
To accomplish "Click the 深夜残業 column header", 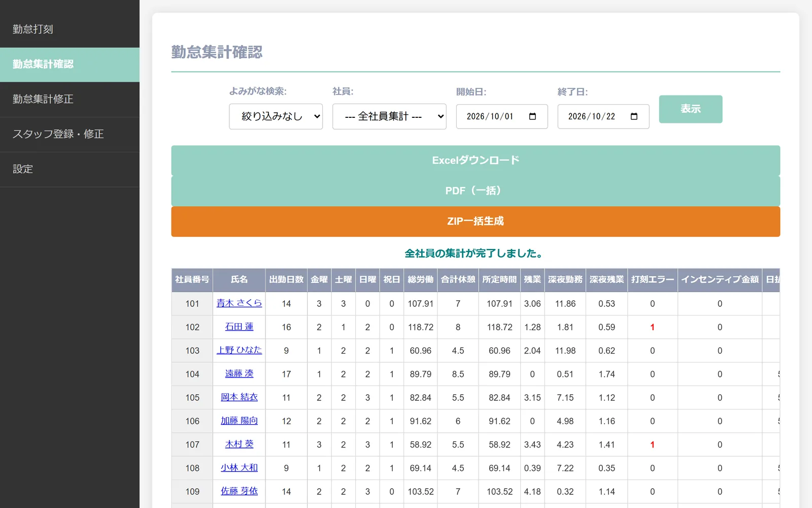I will [606, 280].
